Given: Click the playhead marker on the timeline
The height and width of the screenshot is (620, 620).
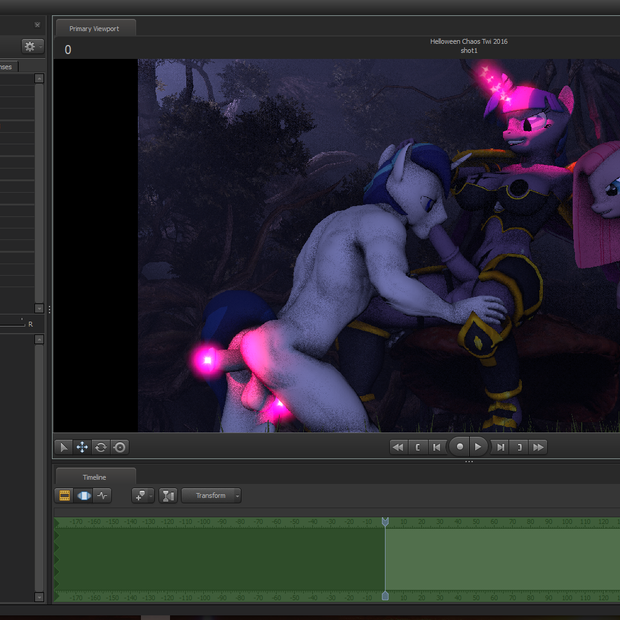Looking at the screenshot, I should (385, 522).
